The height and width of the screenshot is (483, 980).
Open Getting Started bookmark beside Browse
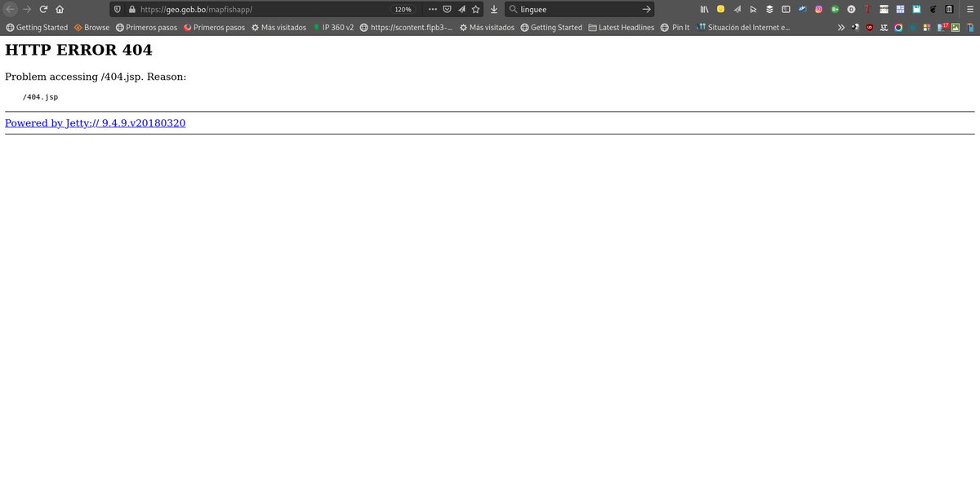point(37,27)
